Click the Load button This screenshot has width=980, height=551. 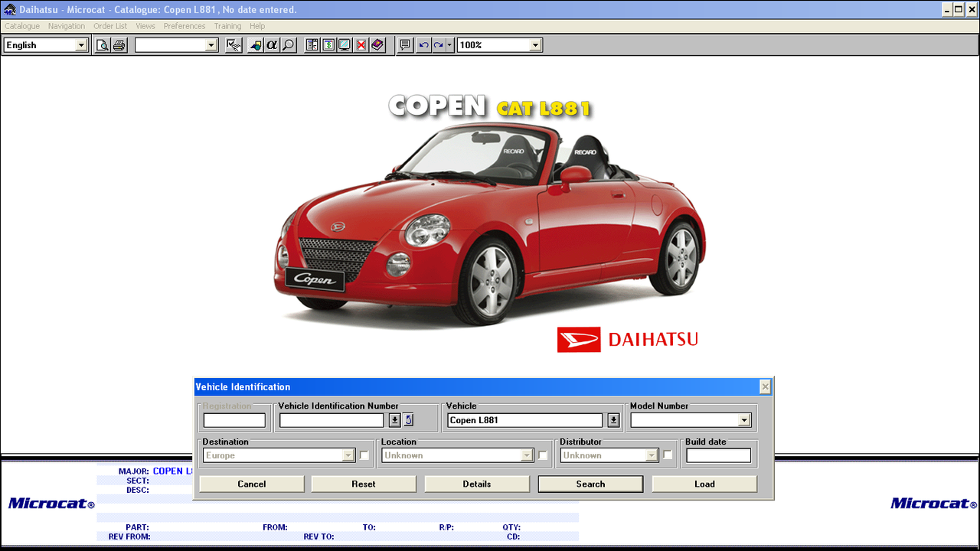[x=704, y=484]
